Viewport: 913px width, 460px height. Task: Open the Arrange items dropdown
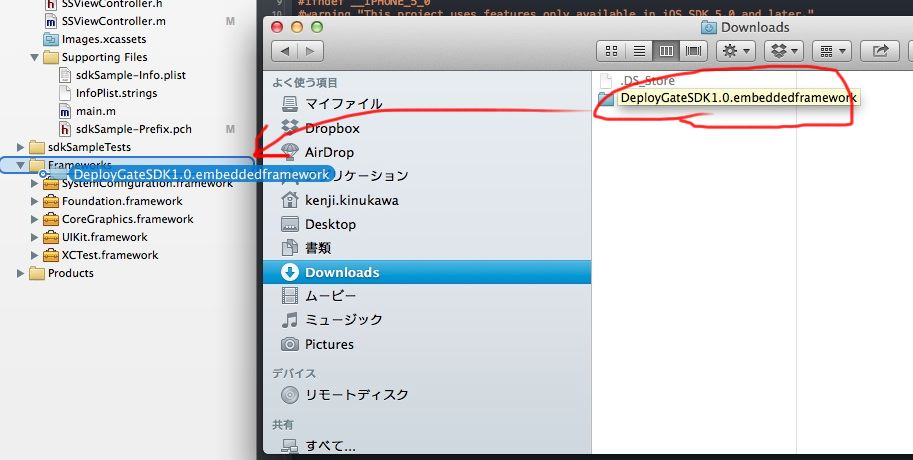832,51
